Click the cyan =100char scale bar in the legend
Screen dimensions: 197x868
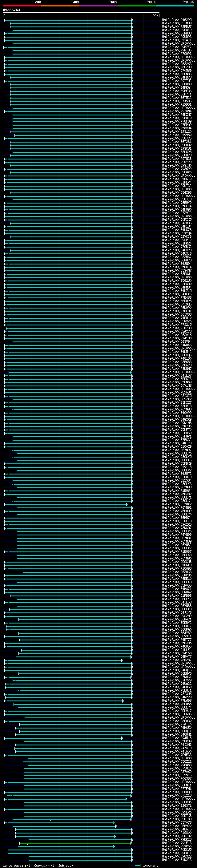click(x=137, y=866)
